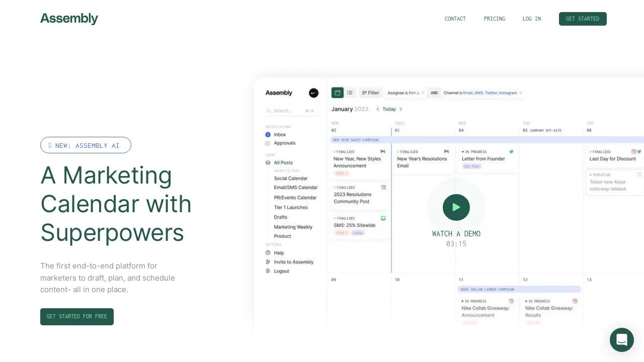
Task: Open the Nike Collab Giveaway: Results card
Action: (x=551, y=312)
